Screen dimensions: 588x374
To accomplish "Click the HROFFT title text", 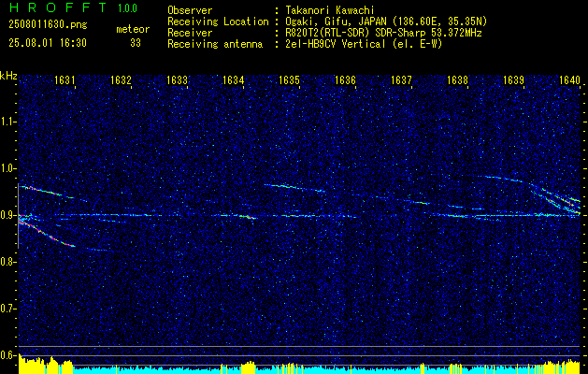I will [58, 7].
